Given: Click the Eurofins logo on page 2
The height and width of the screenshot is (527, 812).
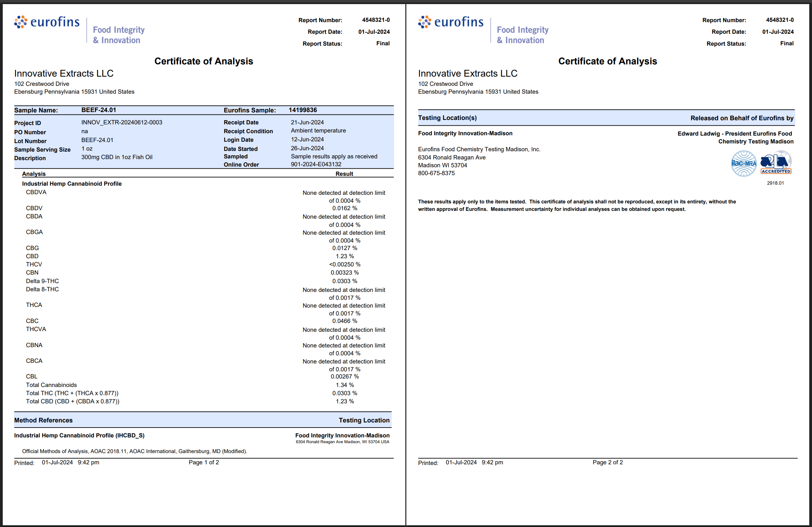Looking at the screenshot, I should point(450,22).
